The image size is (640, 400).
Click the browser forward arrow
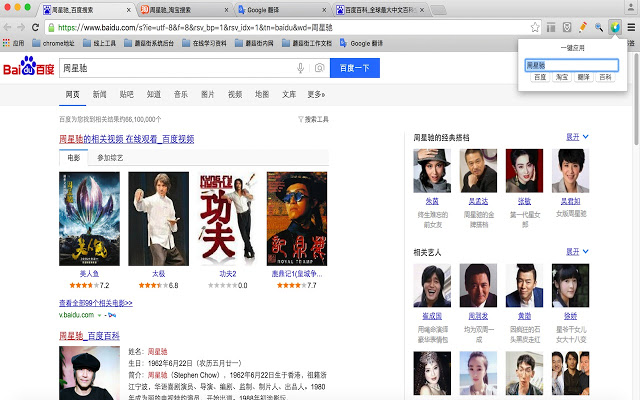pos(21,27)
